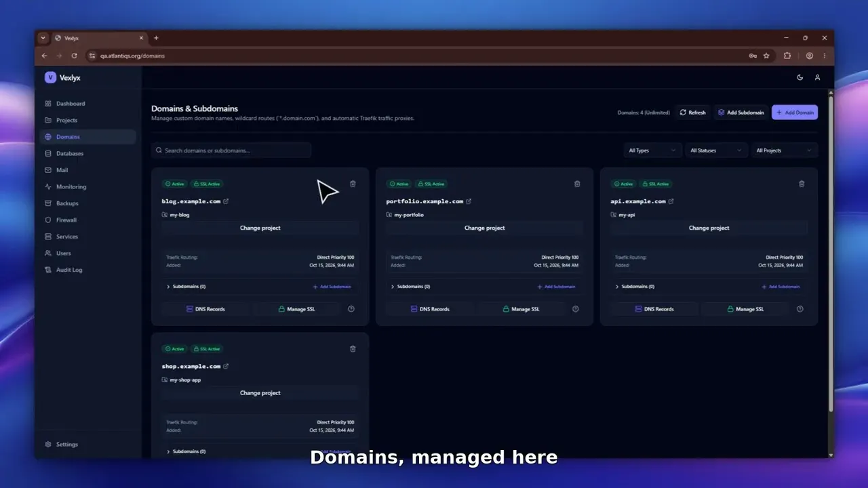Open portfolio.example.com external link icon
Image resolution: width=868 pixels, height=488 pixels.
[469, 201]
